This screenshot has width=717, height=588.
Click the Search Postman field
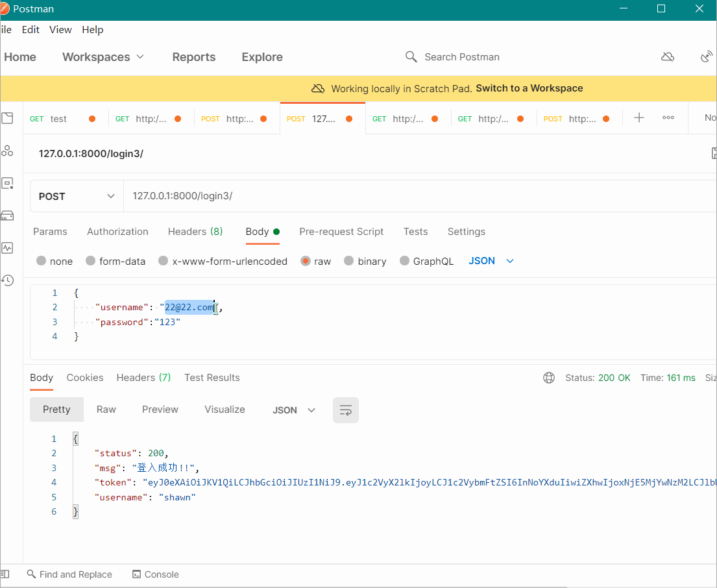pyautogui.click(x=461, y=57)
